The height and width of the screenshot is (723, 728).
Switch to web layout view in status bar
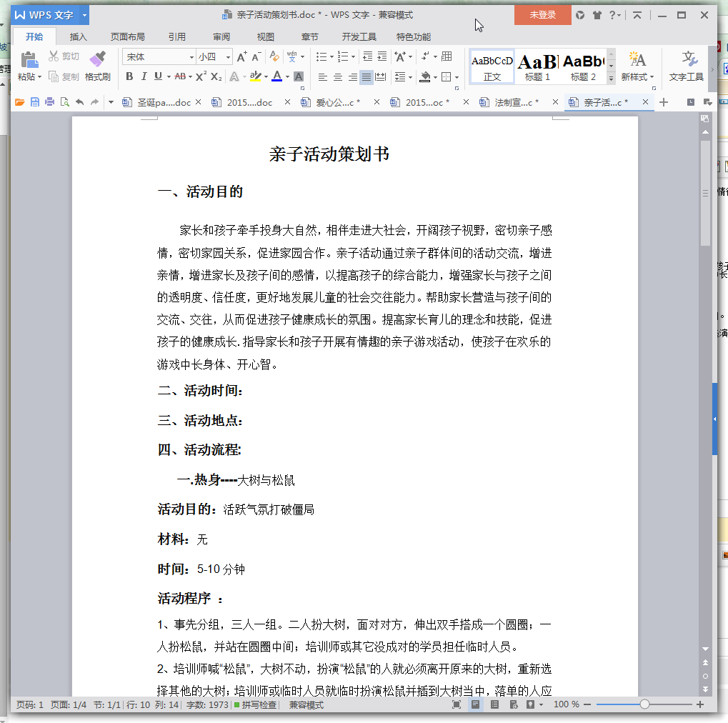click(514, 704)
